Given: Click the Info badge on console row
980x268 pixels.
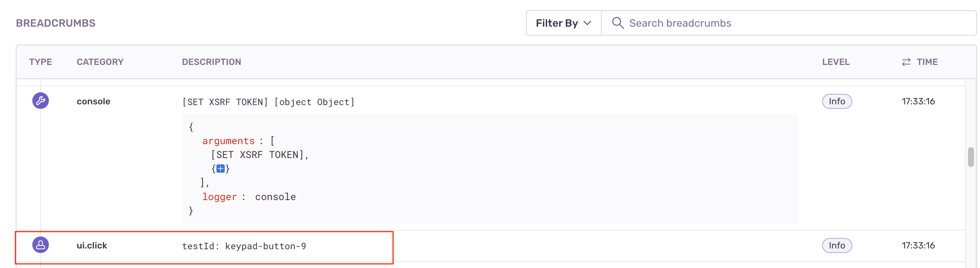Looking at the screenshot, I should [836, 101].
